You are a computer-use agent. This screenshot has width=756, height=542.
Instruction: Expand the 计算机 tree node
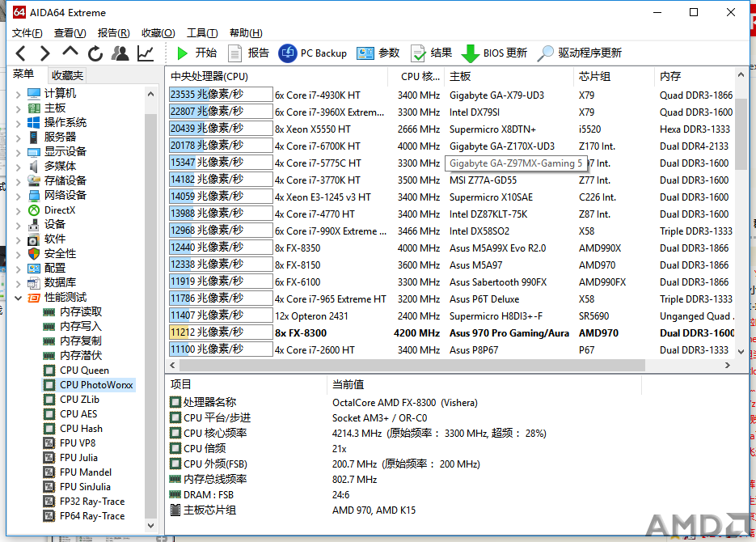pos(18,94)
